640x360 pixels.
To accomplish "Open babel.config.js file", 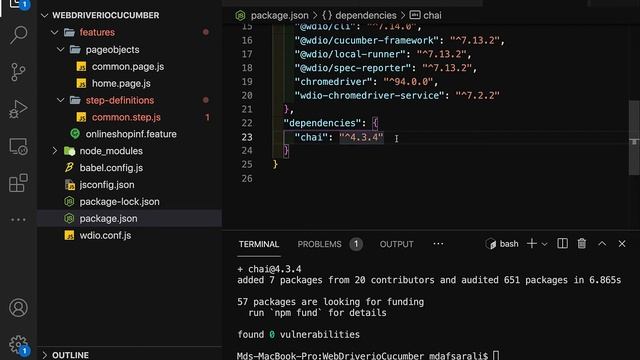I will click(111, 168).
